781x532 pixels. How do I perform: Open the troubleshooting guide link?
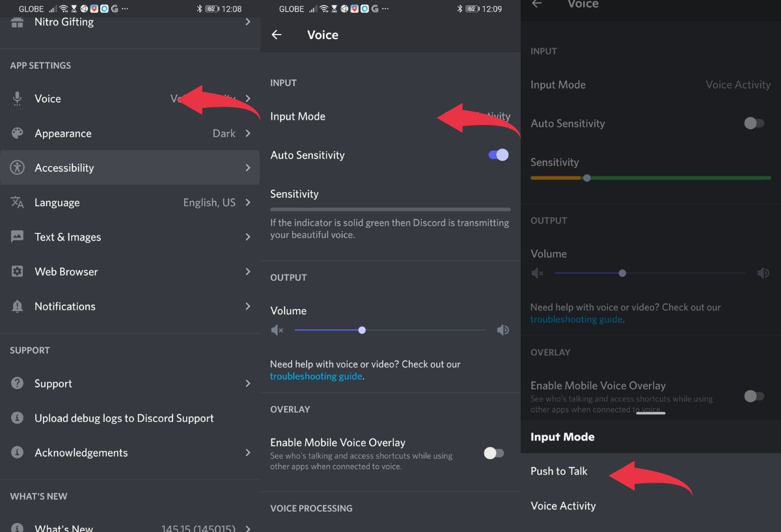tap(316, 377)
